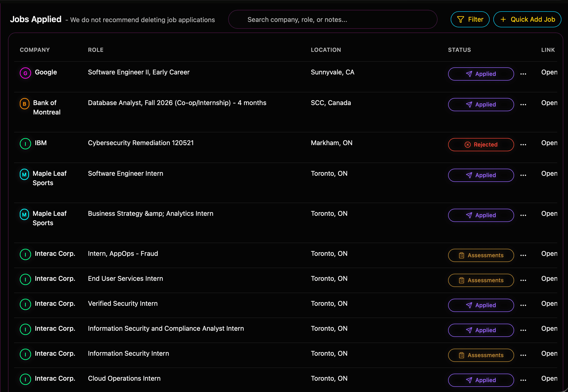This screenshot has width=568, height=392.
Task: Open link for Information Security Intern job
Action: click(549, 354)
